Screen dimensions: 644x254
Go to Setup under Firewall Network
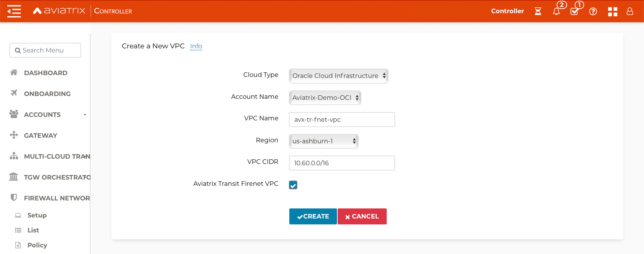coord(37,215)
